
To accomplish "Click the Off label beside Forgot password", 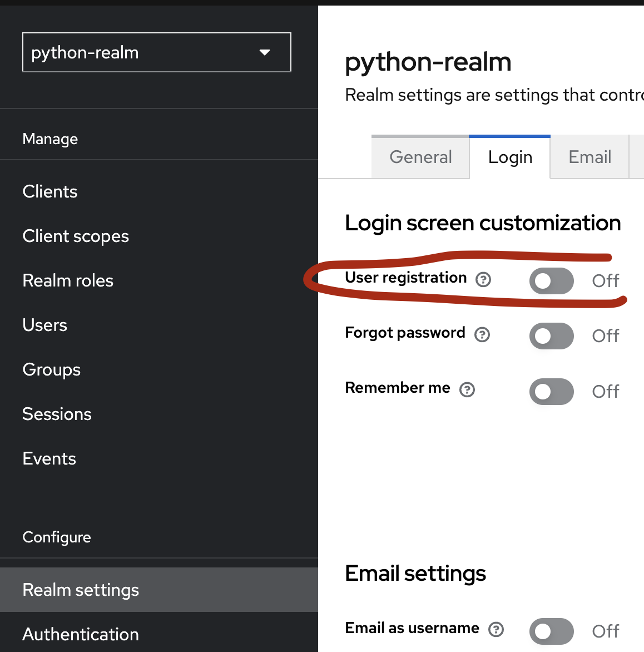I will tap(605, 336).
